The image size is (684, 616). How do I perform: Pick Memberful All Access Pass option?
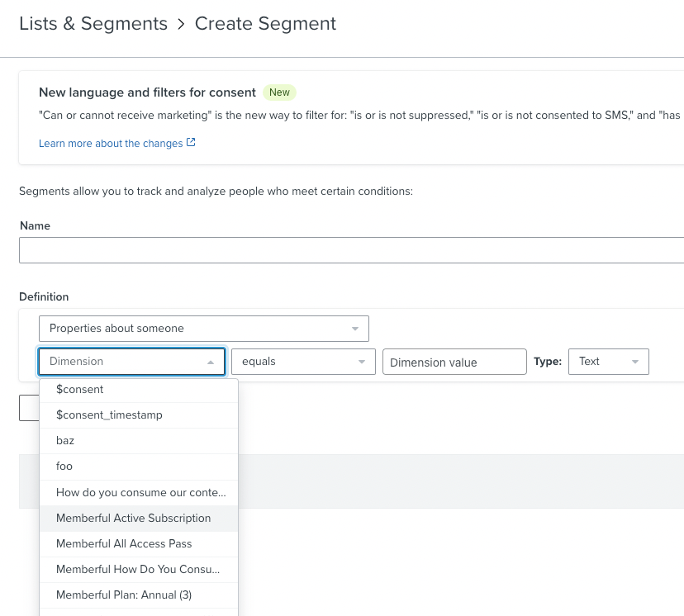coord(124,544)
